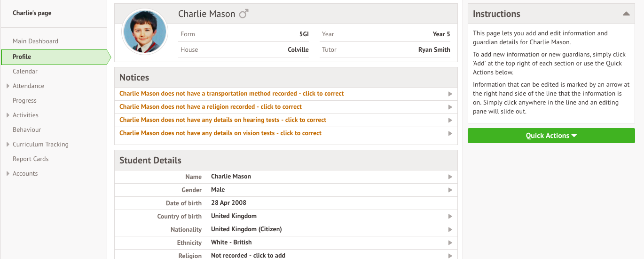Click the arrow on hearing tests notice
Image resolution: width=644 pixels, height=259 pixels.
pyautogui.click(x=450, y=121)
